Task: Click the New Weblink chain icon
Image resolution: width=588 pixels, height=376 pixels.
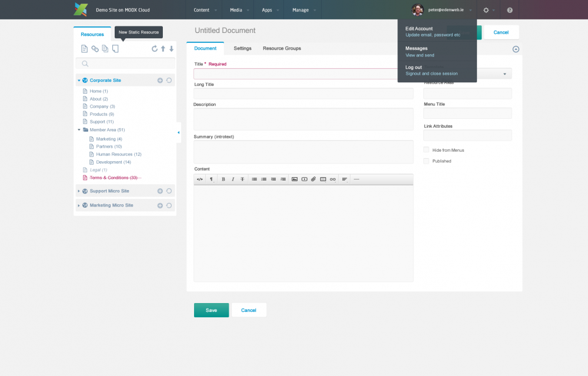Action: [95, 49]
